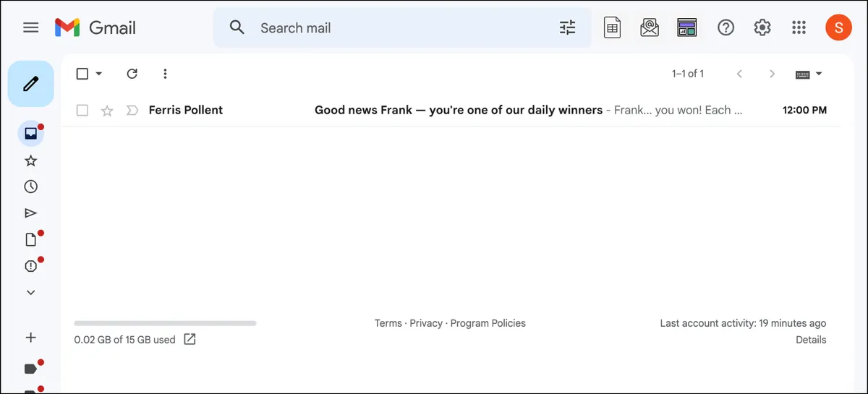Open the Settings gear
The image size is (868, 394).
click(x=762, y=27)
